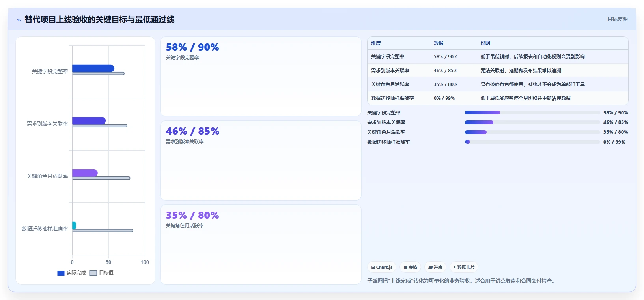This screenshot has height=300, width=644.
Task: Click the 数据 table column header
Action: [x=439, y=43]
